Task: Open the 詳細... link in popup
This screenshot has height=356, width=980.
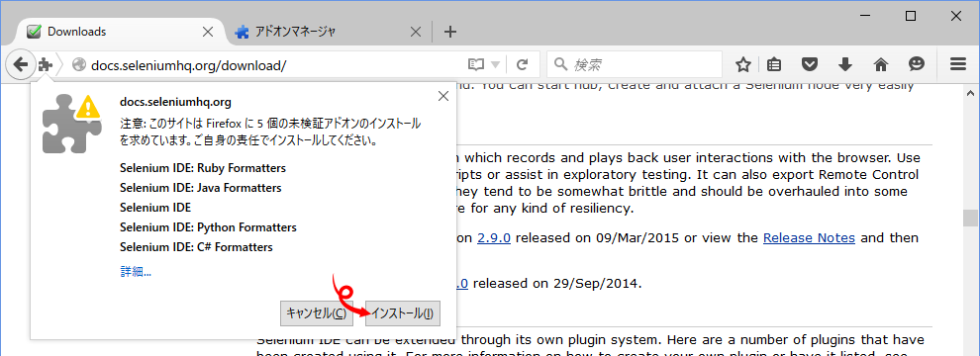Action: click(x=136, y=272)
